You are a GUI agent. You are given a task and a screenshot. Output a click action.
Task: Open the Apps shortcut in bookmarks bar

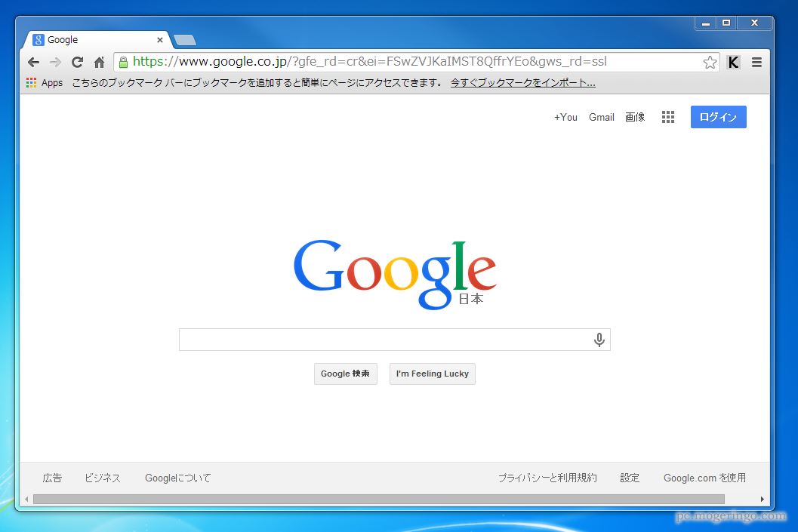[45, 82]
